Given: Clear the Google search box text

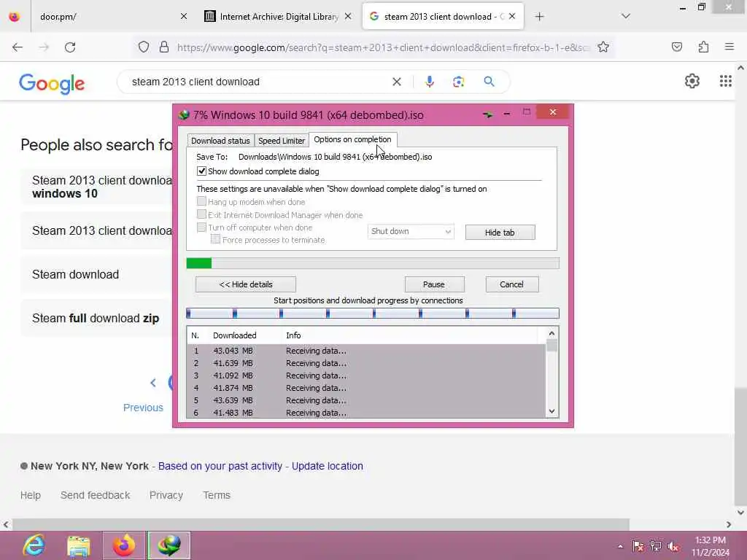Looking at the screenshot, I should click(396, 82).
